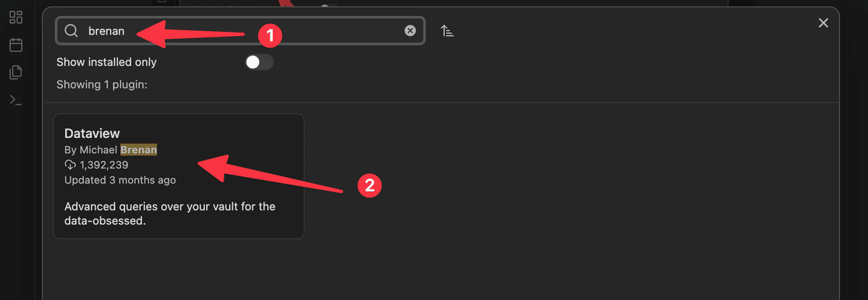Click the download count icon on Dataview
Image resolution: width=868 pixels, height=300 pixels.
(x=70, y=165)
